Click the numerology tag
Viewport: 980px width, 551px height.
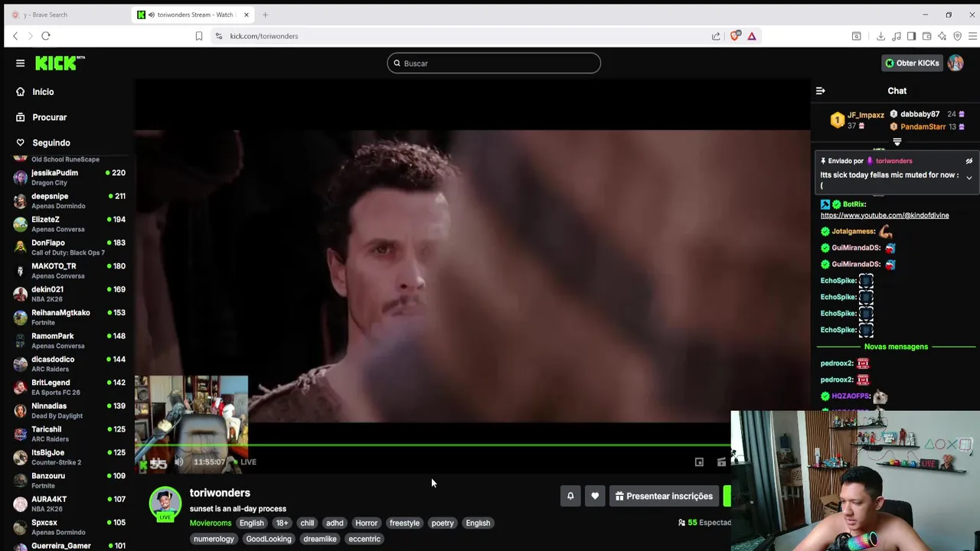tap(214, 540)
